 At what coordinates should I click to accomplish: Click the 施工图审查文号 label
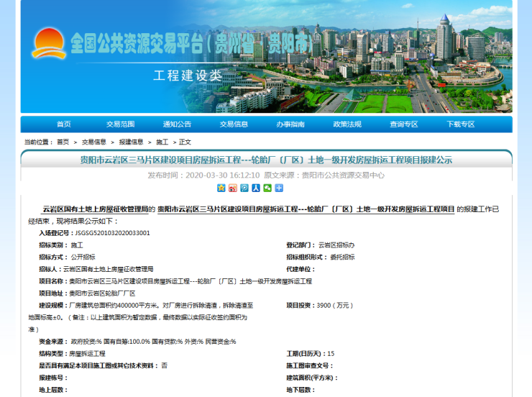pos(310,365)
